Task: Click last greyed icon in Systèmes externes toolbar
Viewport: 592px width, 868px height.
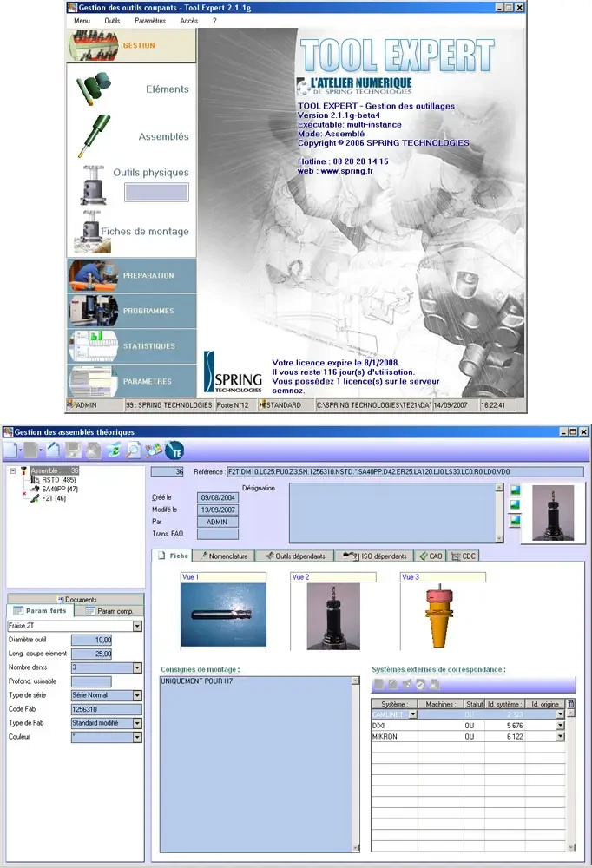Action: coord(434,684)
